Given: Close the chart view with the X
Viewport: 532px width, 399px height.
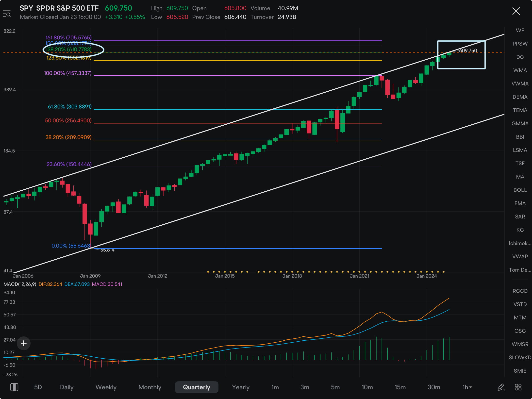Looking at the screenshot, I should pyautogui.click(x=516, y=11).
